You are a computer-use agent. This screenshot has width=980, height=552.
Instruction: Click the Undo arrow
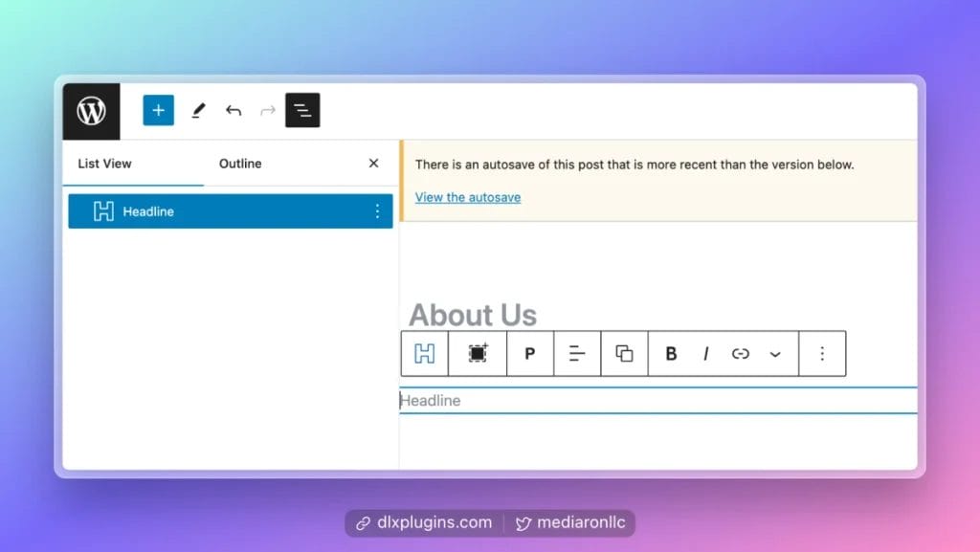[234, 110]
